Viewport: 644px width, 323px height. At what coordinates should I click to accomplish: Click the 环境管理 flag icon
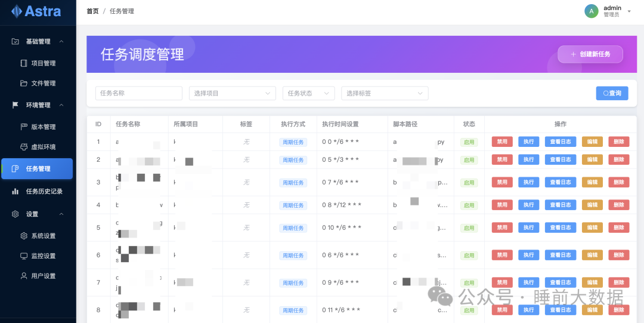tap(15, 105)
